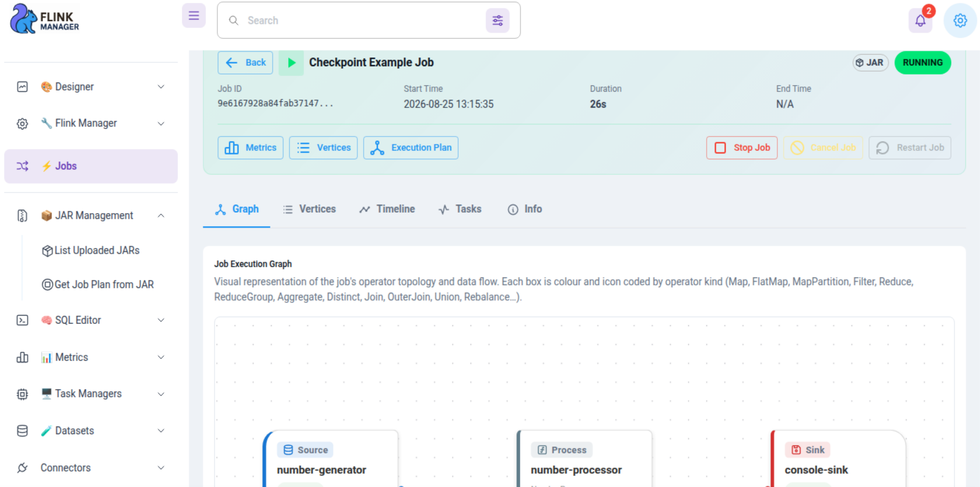
Task: Open search filter options icon
Action: coord(497,21)
